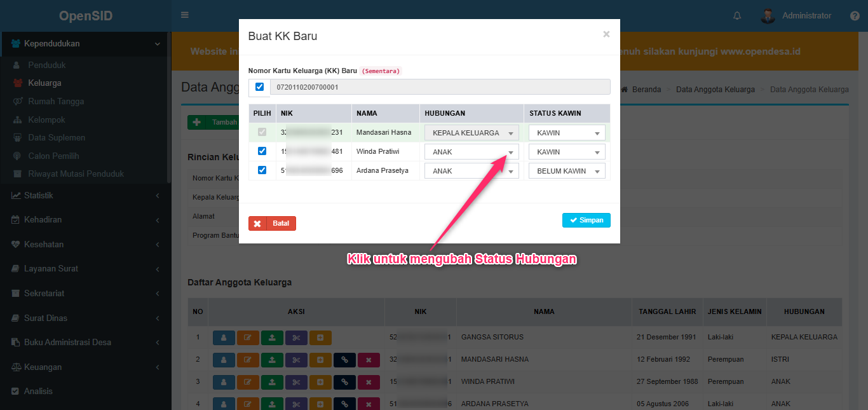This screenshot has width=868, height=410.
Task: Click the red Batal button
Action: click(x=272, y=224)
